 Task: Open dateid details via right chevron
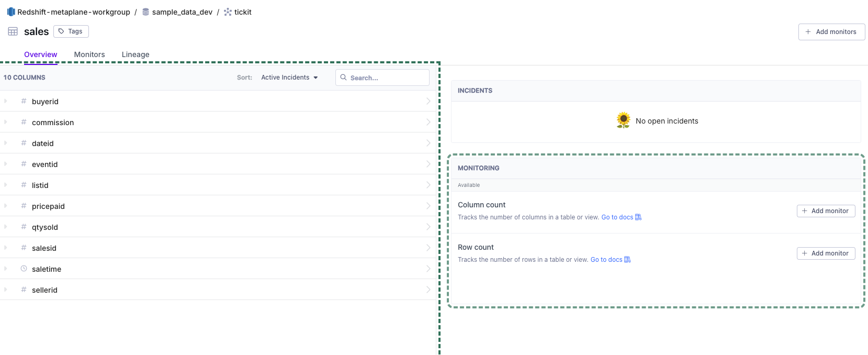click(x=429, y=143)
